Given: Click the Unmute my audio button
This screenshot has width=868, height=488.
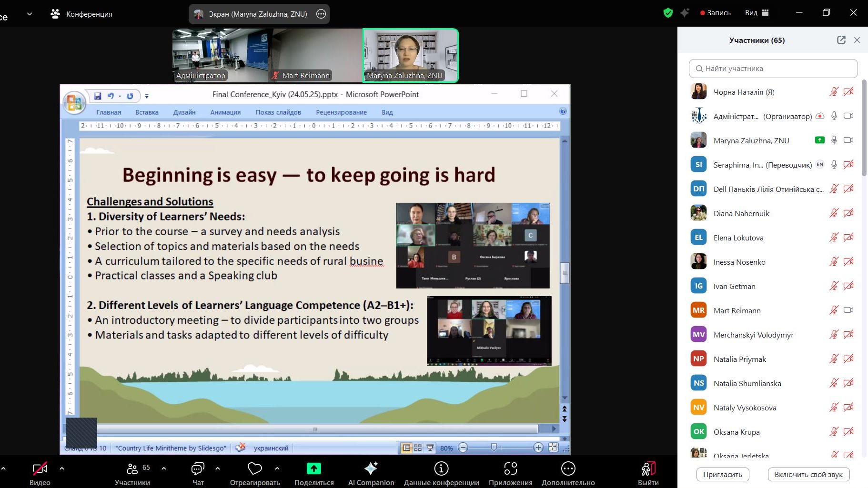Looking at the screenshot, I should 808,474.
